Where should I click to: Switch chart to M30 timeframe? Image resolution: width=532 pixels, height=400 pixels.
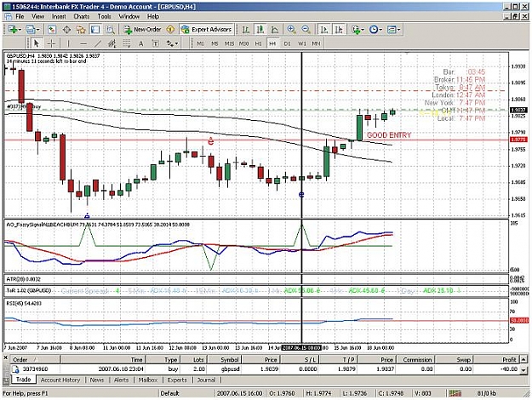point(243,43)
